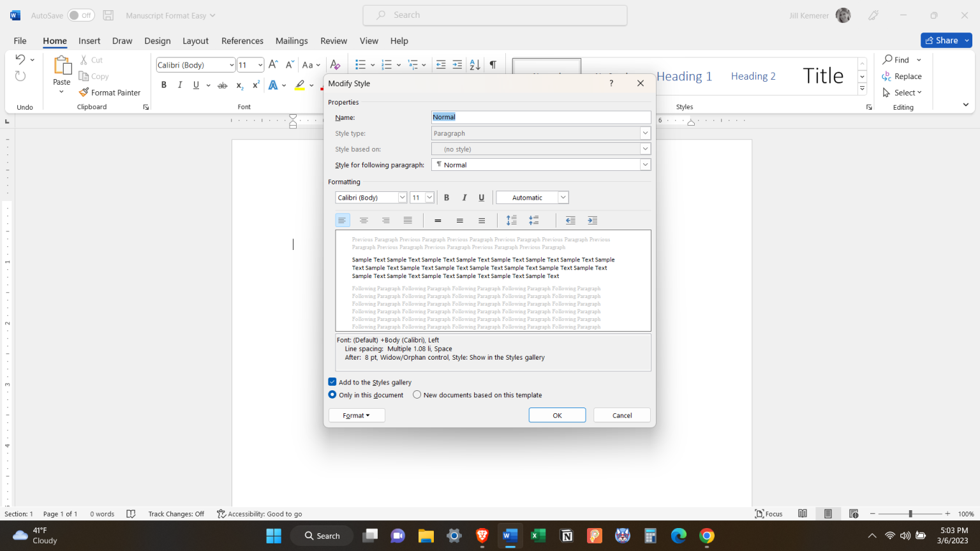Apply superscript from the ribbon
Viewport: 980px width, 551px height.
pyautogui.click(x=256, y=85)
